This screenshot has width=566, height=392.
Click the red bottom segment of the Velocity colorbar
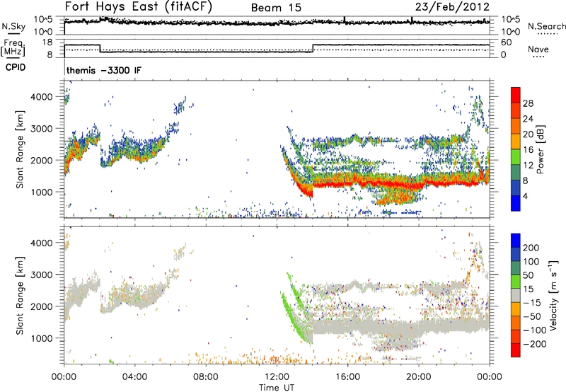[x=516, y=350]
